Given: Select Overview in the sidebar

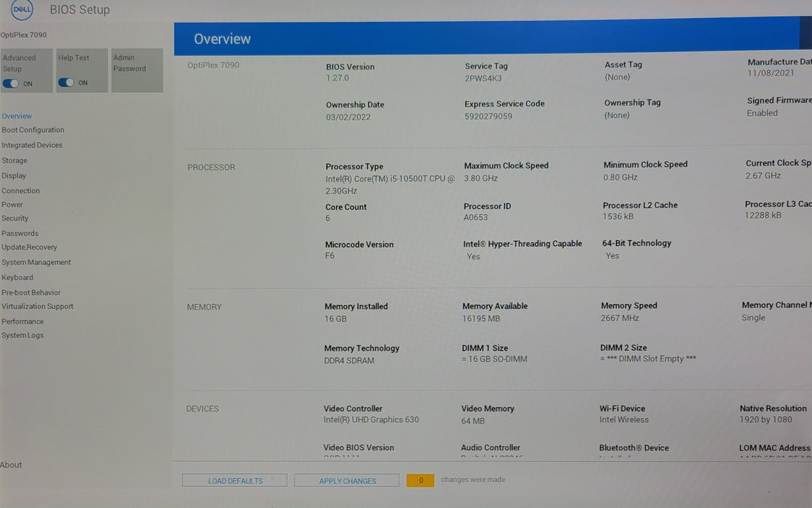Looking at the screenshot, I should (17, 116).
